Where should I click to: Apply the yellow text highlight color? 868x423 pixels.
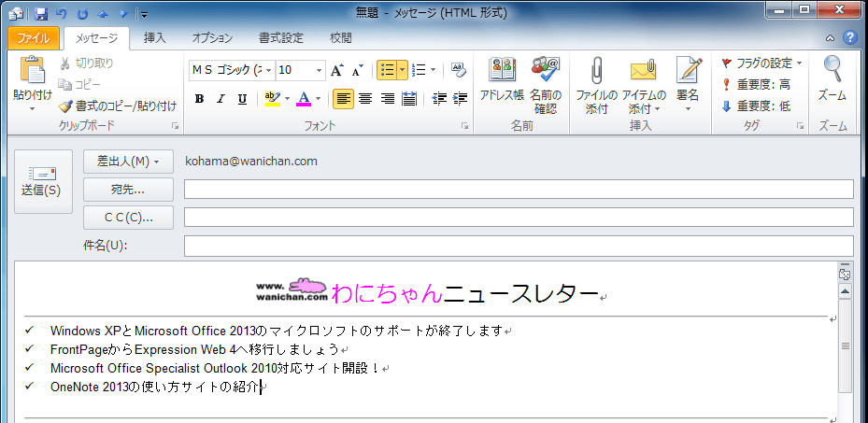[273, 99]
